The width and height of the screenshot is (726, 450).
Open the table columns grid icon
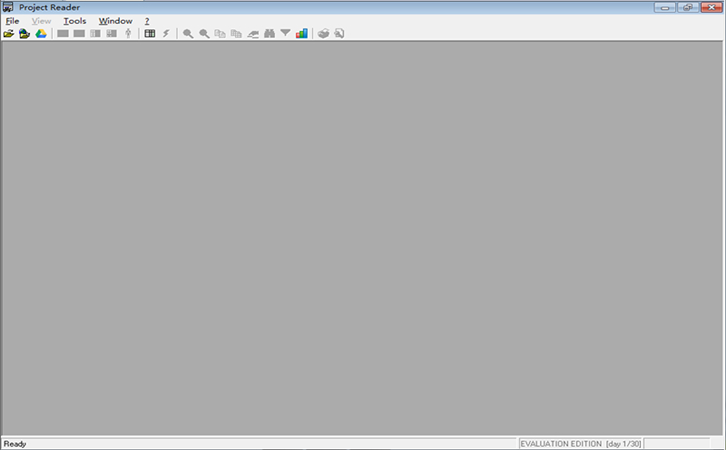coord(150,33)
